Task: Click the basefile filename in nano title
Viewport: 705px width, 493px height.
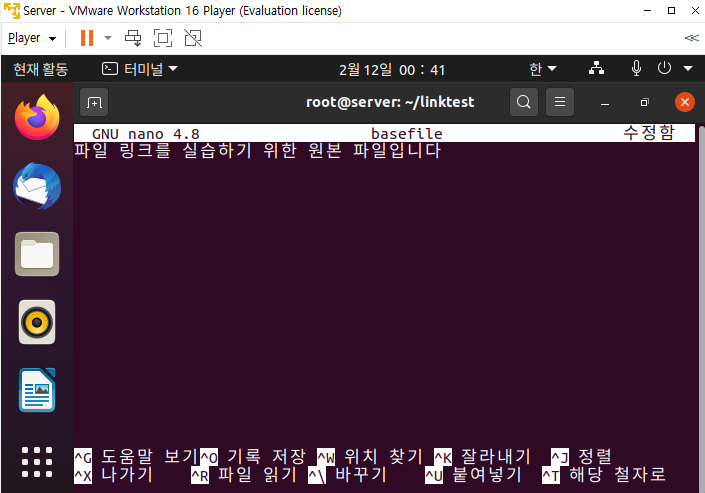Action: (406, 134)
